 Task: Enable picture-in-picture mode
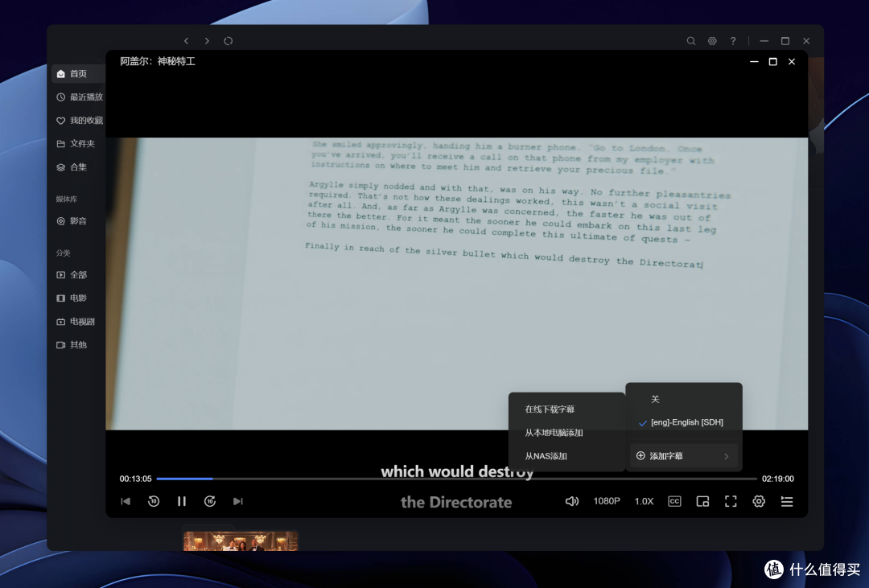coord(702,501)
